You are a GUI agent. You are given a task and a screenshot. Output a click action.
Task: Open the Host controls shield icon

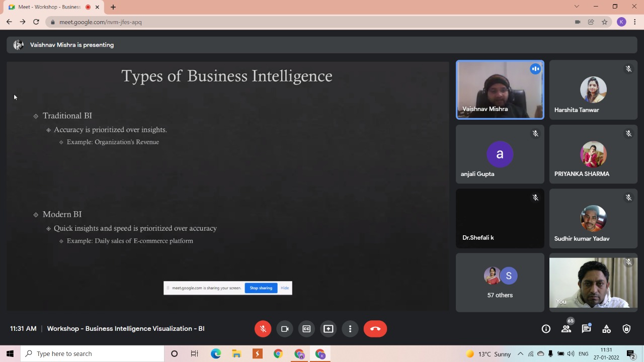pyautogui.click(x=626, y=329)
